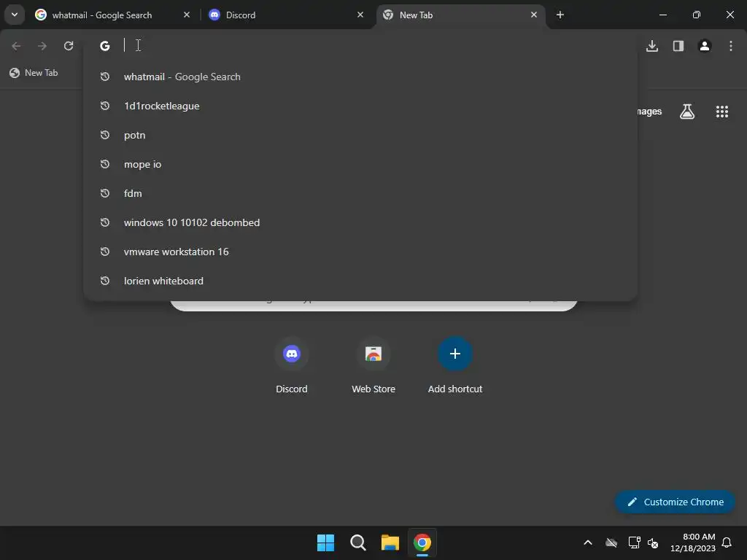Show hidden icons in system tray

coord(588,542)
